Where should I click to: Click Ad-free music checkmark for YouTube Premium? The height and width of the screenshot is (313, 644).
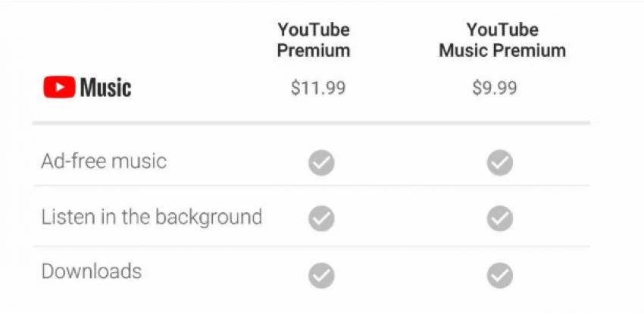tap(321, 163)
